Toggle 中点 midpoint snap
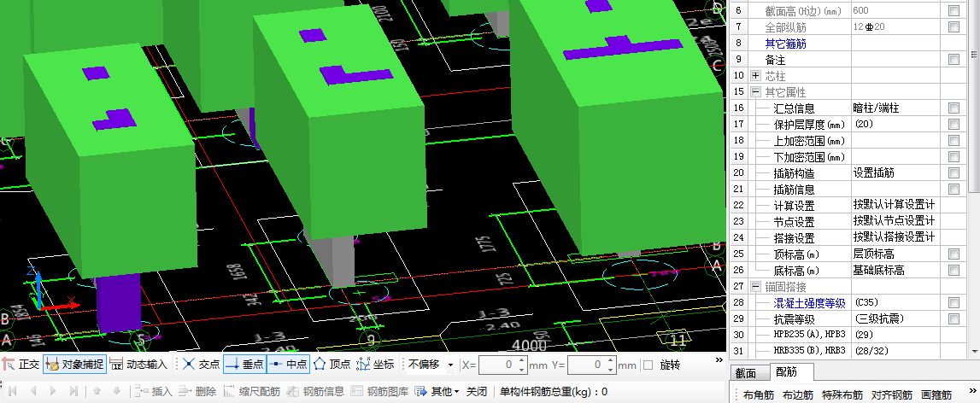 [x=288, y=365]
